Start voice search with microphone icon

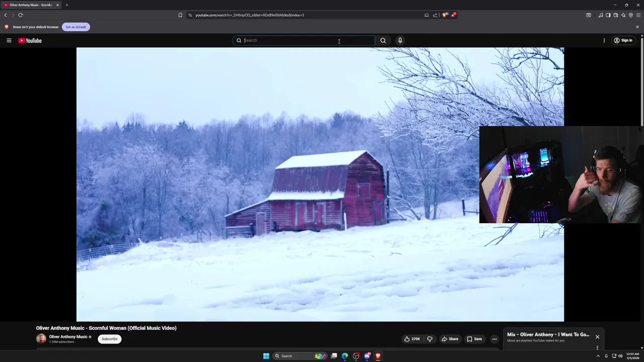coord(400,40)
